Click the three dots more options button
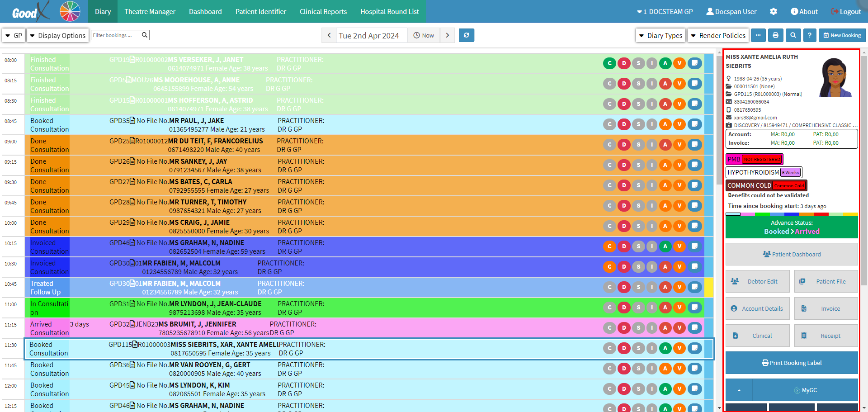Screen dimensions: 868x412 (x=758, y=35)
